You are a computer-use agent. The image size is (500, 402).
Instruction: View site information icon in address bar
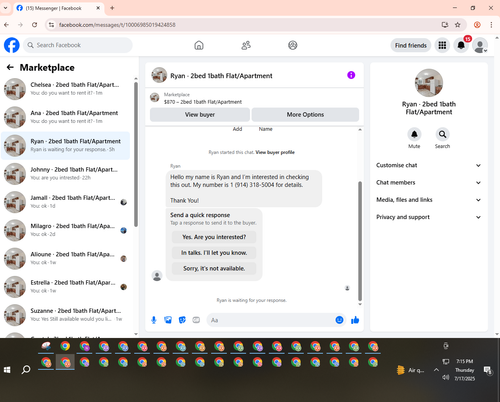[51, 25]
